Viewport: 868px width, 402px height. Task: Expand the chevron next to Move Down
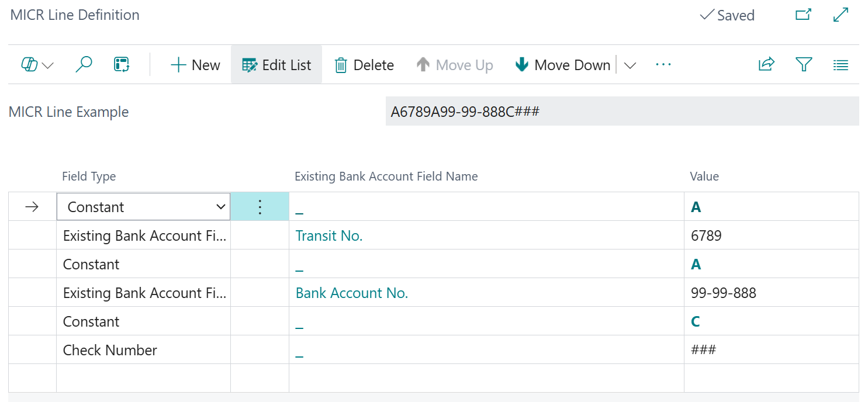630,65
